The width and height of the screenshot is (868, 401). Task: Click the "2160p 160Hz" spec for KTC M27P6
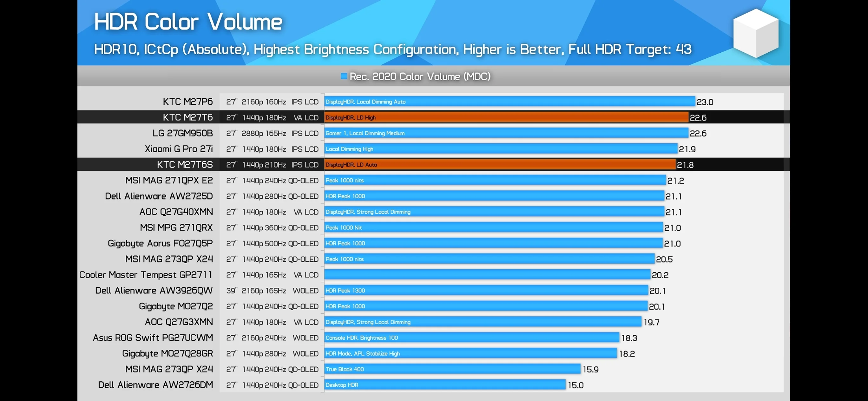(x=264, y=102)
